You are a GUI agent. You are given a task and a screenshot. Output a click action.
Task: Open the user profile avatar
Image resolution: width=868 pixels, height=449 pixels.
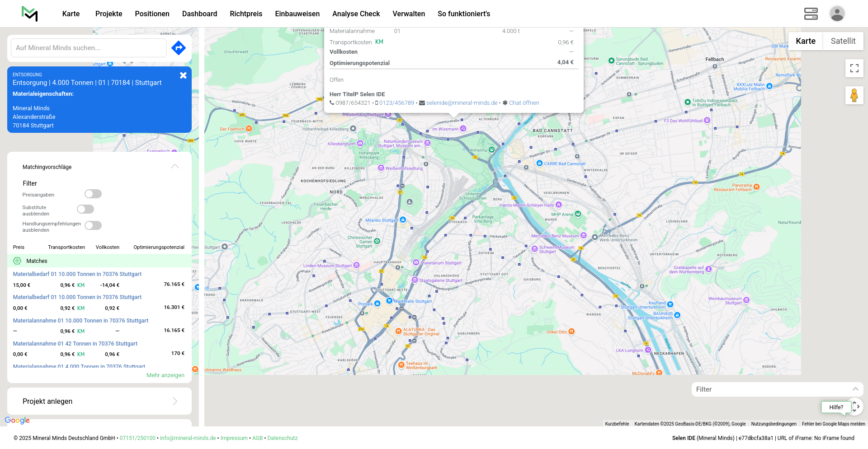pos(837,14)
